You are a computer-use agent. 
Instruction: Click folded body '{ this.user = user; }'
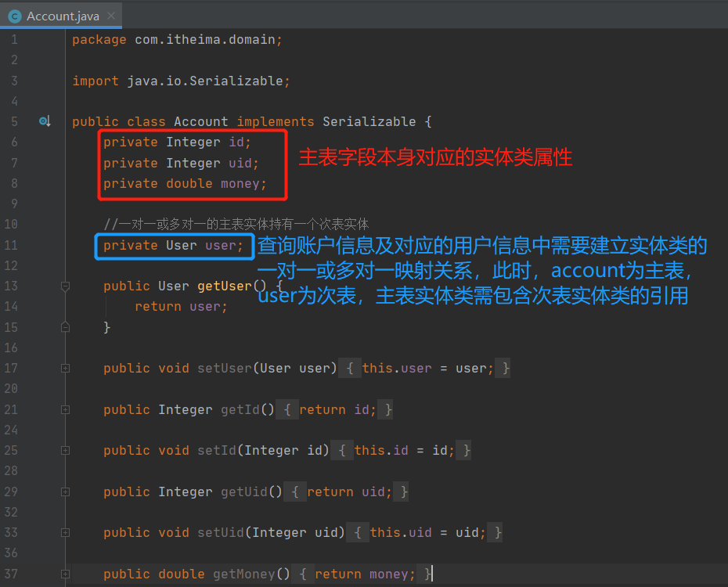click(x=424, y=369)
